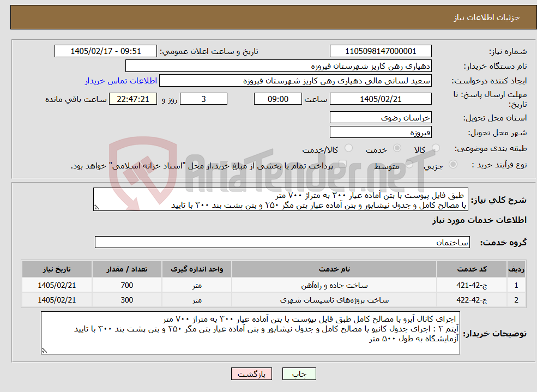Click the delivery city field فیروزه

click(381, 132)
